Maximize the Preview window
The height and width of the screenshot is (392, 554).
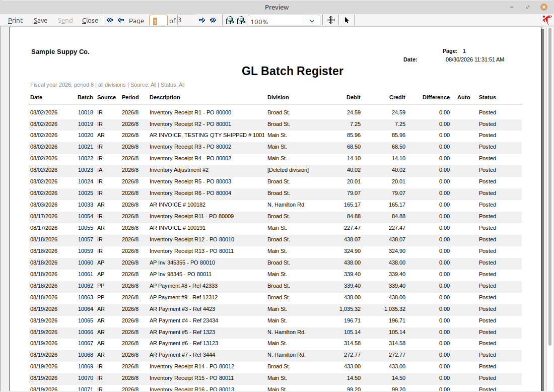point(528,7)
